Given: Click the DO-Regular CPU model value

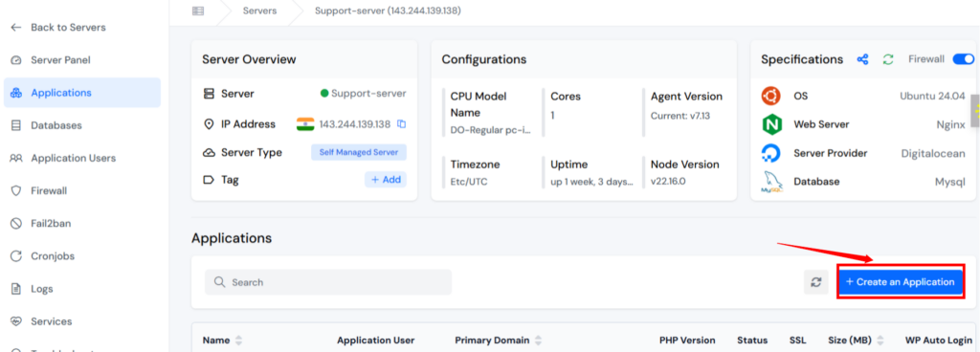Looking at the screenshot, I should [491, 131].
